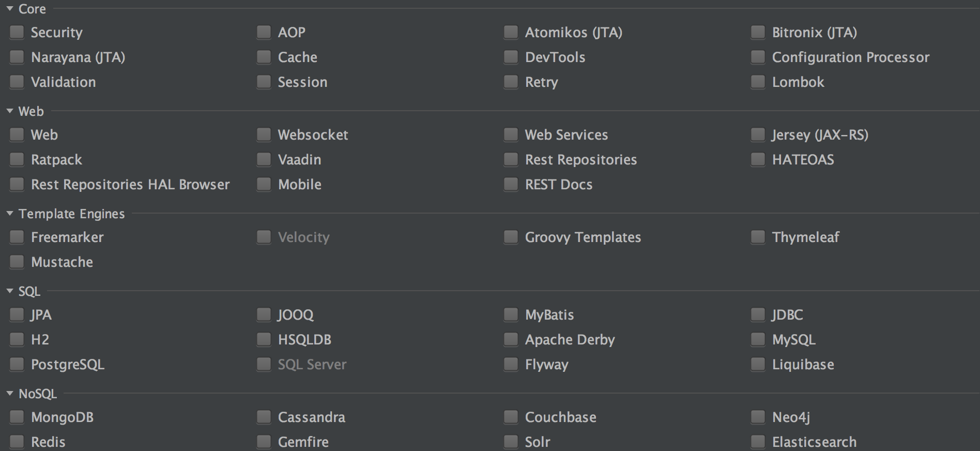Screen dimensions: 980x451
Task: Enable the MongoDB checkbox
Action: [17, 417]
